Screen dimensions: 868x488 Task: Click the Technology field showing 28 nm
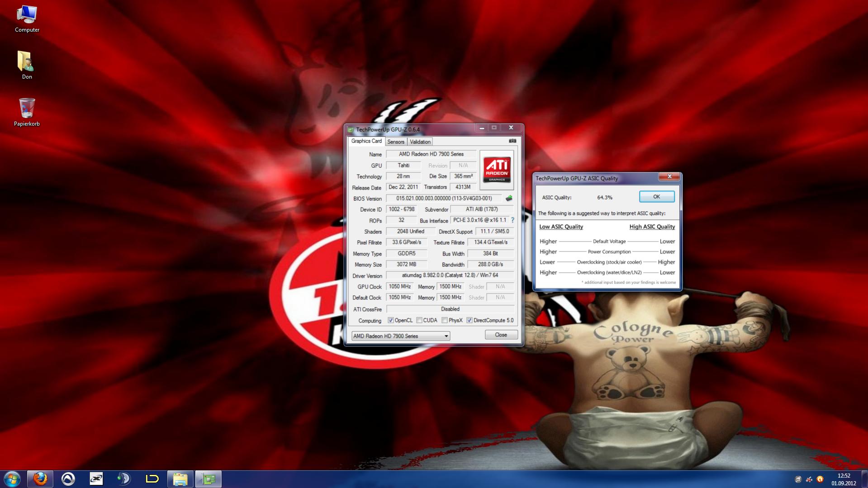coord(403,176)
